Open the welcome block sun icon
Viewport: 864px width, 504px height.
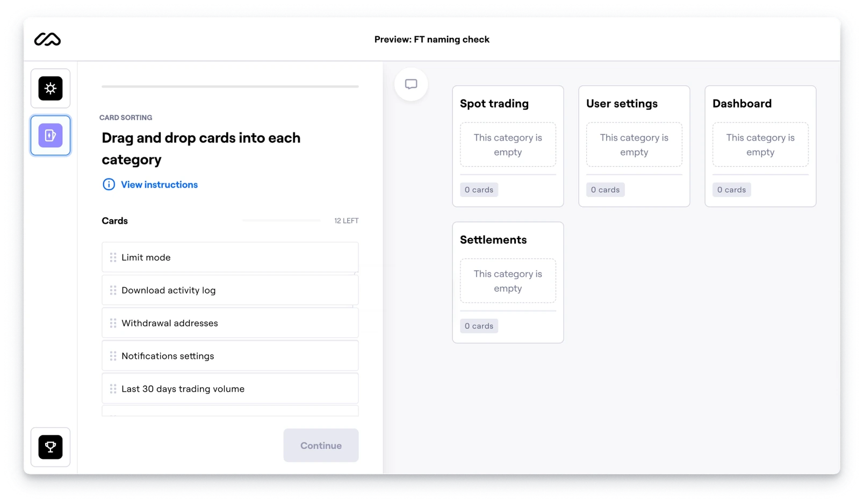[51, 88]
